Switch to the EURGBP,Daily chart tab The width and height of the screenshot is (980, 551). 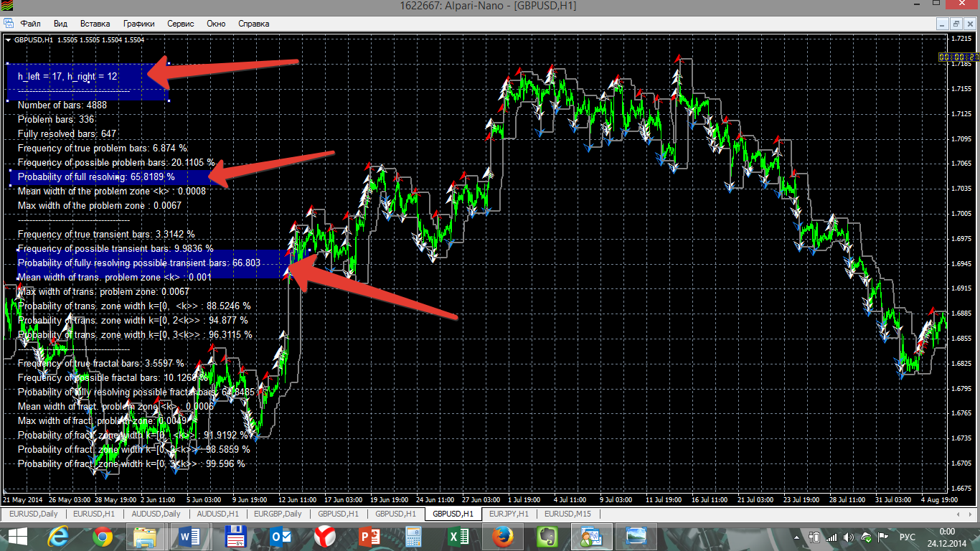point(279,514)
